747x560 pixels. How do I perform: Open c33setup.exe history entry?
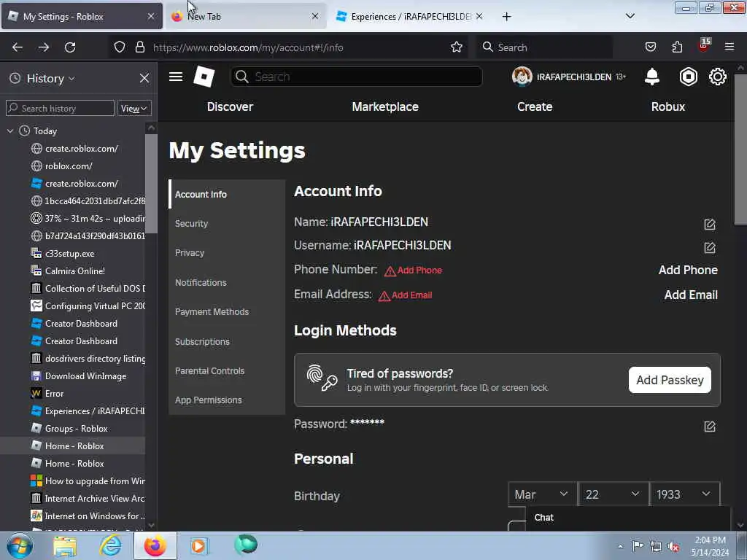point(69,254)
